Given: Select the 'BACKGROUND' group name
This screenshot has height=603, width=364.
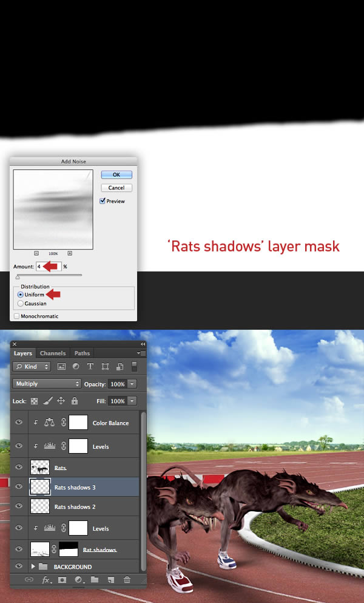Looking at the screenshot, I should [73, 567].
